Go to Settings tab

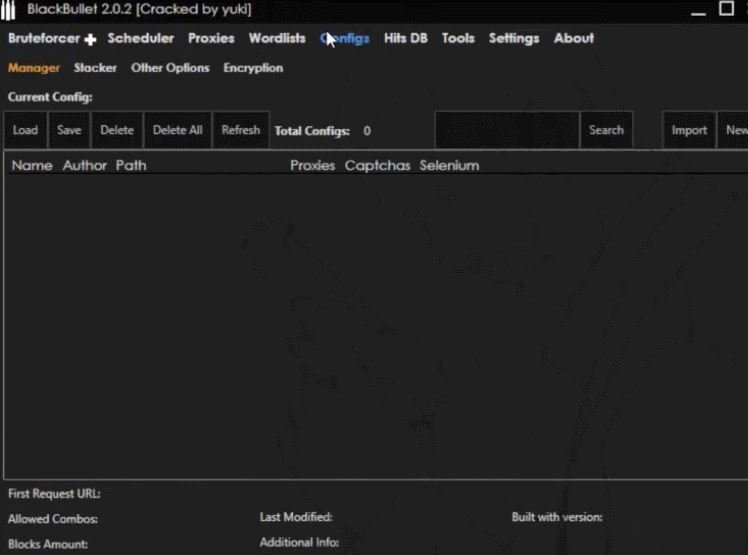(x=514, y=39)
